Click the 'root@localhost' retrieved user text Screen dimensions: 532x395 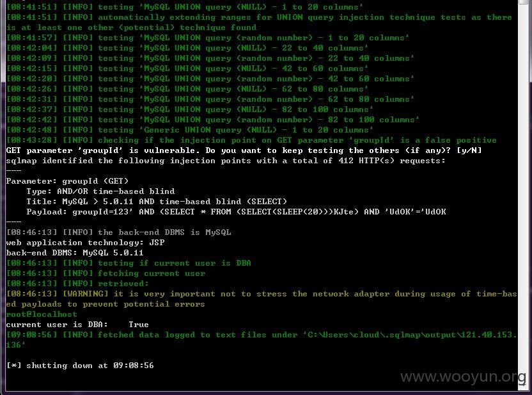pyautogui.click(x=42, y=314)
